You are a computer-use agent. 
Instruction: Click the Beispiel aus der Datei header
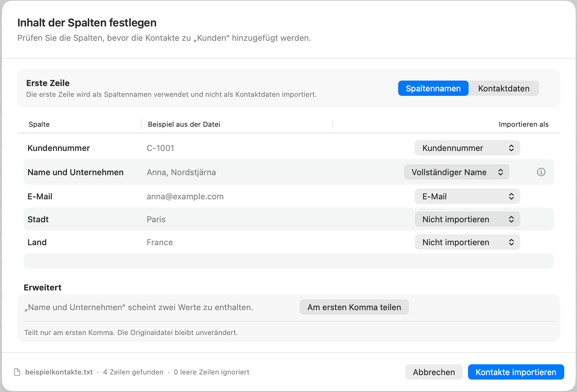click(184, 124)
